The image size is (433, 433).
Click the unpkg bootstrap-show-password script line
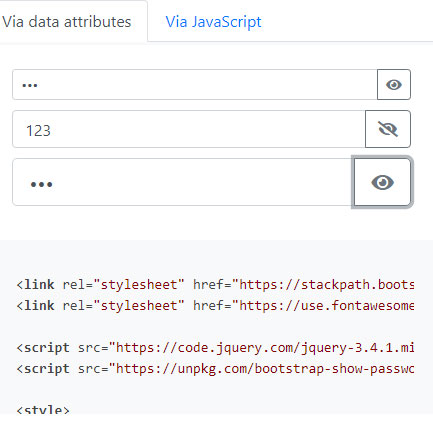[x=215, y=369]
